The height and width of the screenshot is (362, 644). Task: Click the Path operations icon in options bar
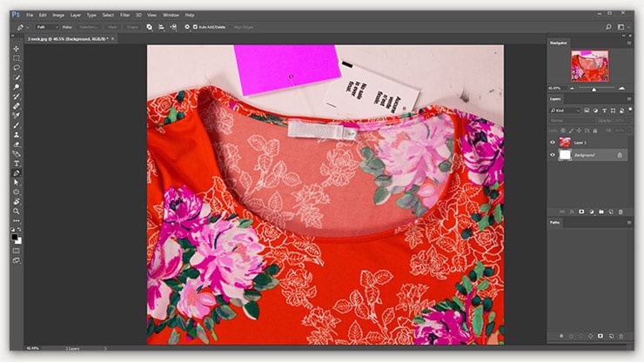[x=149, y=27]
